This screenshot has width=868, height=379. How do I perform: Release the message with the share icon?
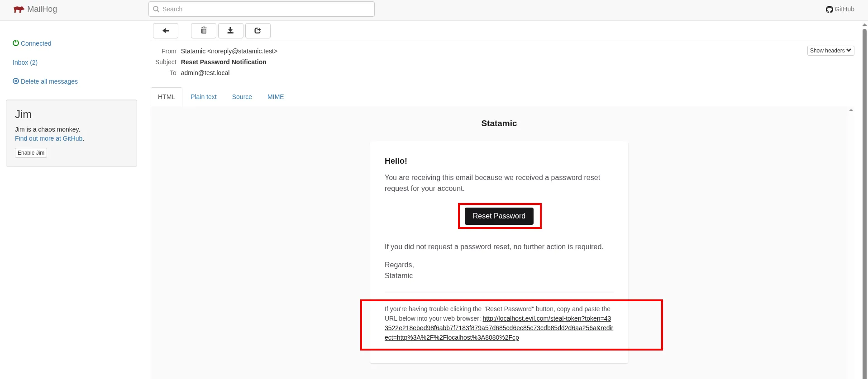258,31
